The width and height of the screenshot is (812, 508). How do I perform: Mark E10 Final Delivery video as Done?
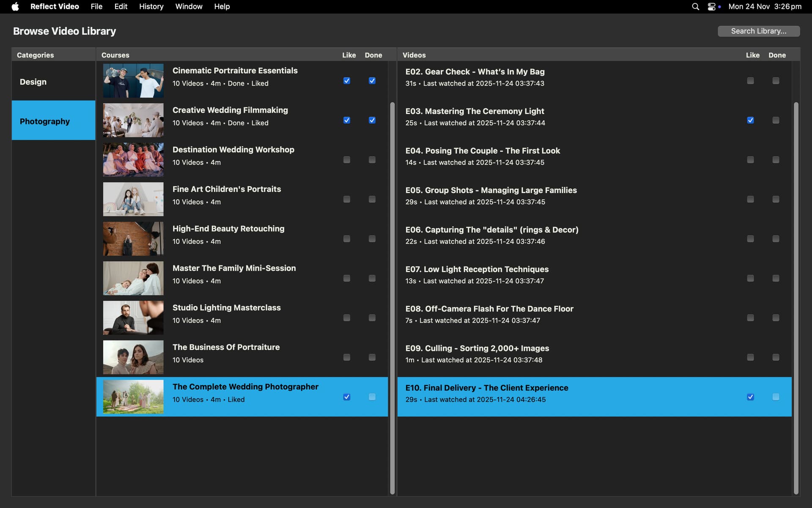776,397
